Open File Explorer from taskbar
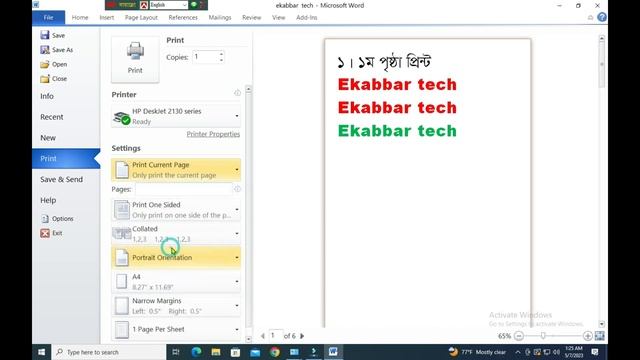This screenshot has height=360, width=640. (216, 352)
